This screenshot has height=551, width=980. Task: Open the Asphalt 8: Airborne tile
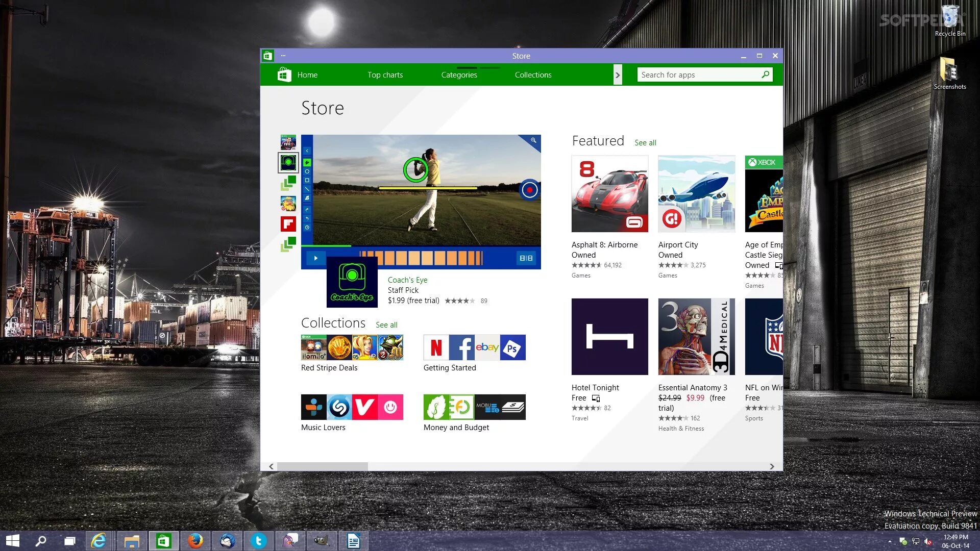pos(609,194)
